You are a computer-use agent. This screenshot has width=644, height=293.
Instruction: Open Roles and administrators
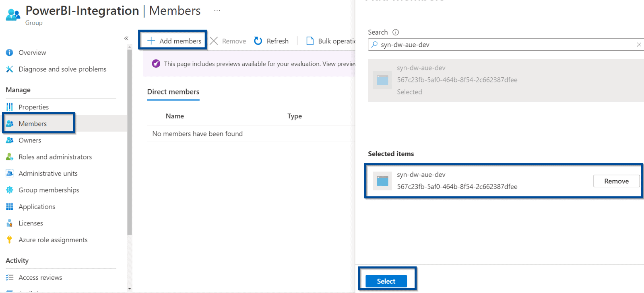tap(55, 157)
